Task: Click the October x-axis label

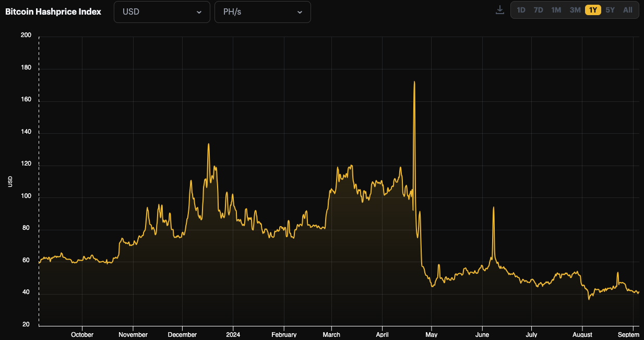Action: coord(82,335)
